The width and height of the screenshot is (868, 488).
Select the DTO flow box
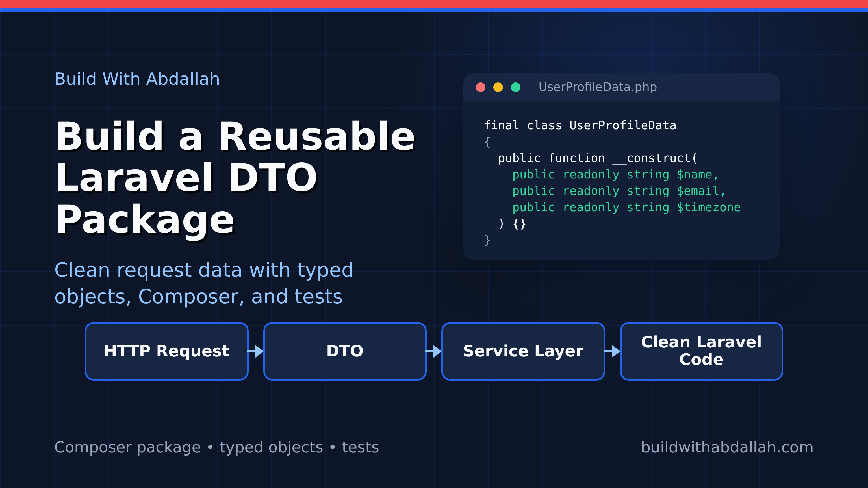pyautogui.click(x=345, y=351)
